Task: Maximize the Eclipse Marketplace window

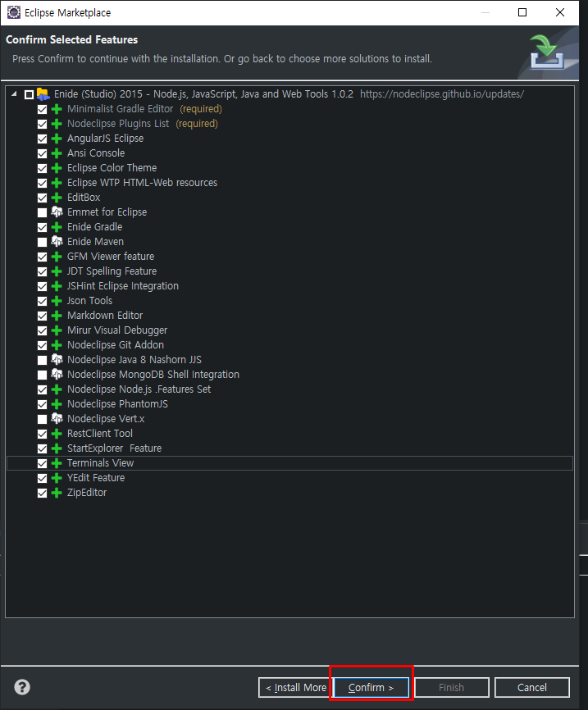Action: pos(522,12)
